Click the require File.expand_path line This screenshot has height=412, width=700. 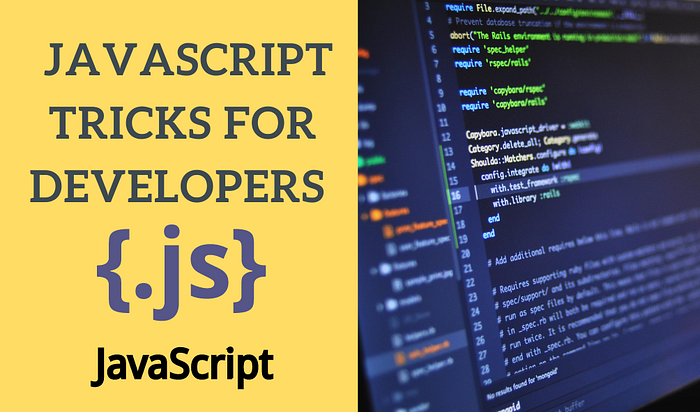point(545,12)
